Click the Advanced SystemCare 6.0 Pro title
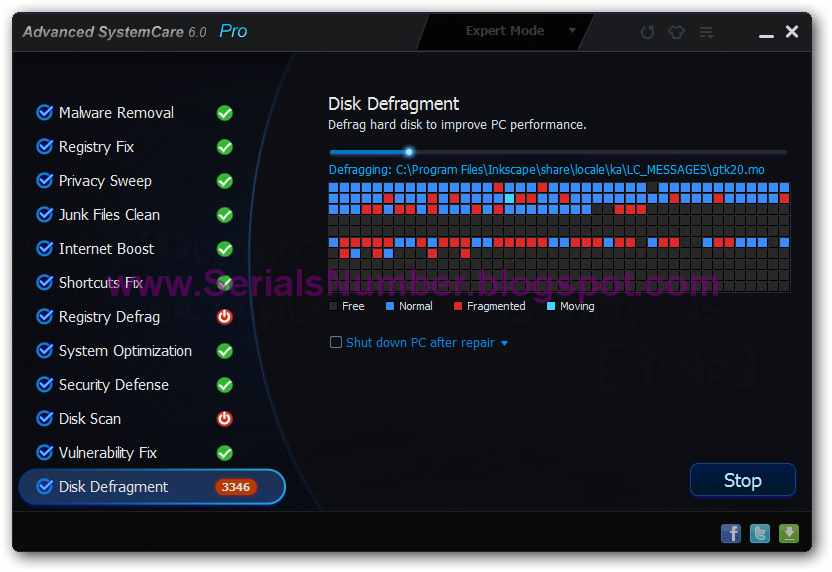The height and width of the screenshot is (572, 832). point(135,32)
